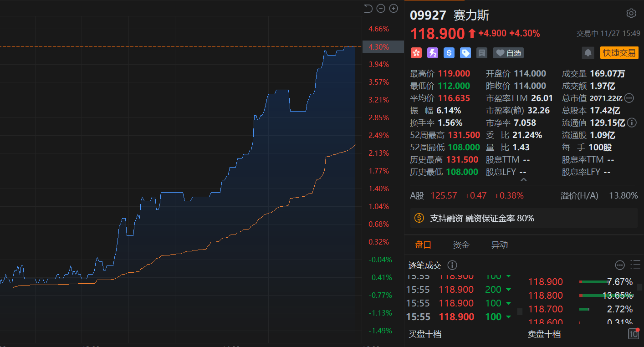Collapse the quote details with the chevron
Image resolution: width=644 pixels, height=347 pixels.
(524, 180)
